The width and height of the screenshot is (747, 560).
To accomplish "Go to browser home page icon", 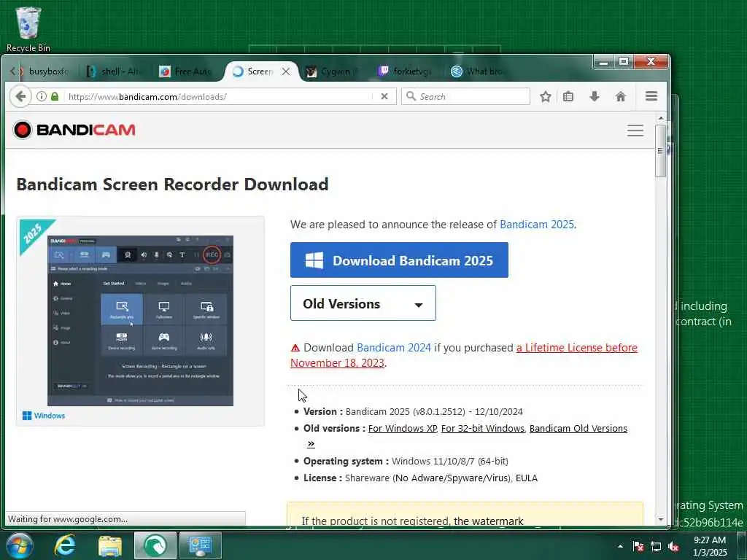I will click(x=620, y=97).
